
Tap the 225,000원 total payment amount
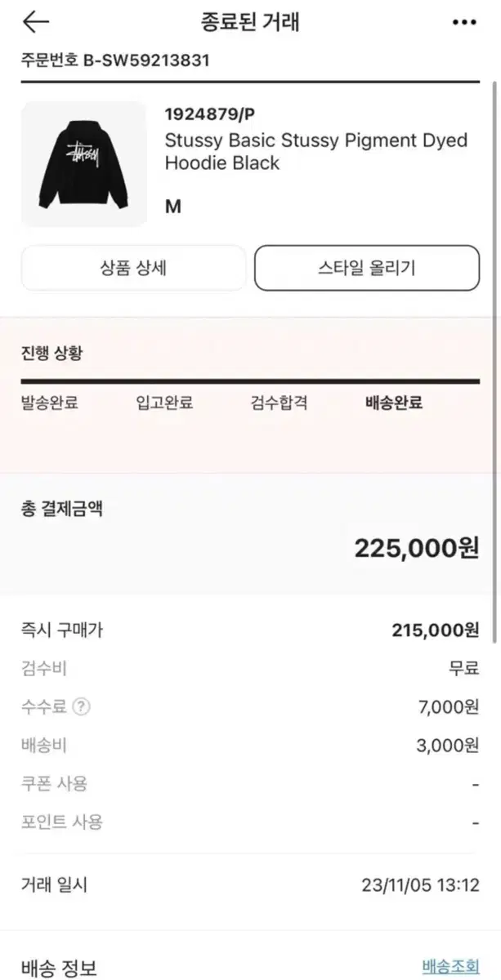coord(417,548)
